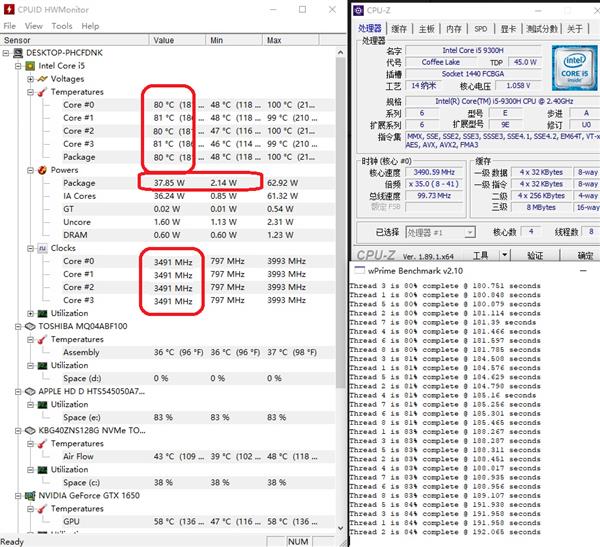Click the Value column header

tap(178, 40)
